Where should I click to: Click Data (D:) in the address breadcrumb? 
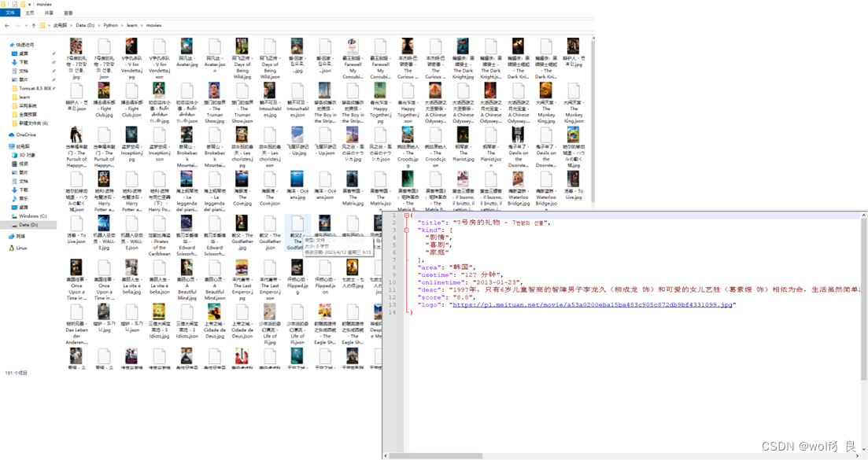click(85, 25)
